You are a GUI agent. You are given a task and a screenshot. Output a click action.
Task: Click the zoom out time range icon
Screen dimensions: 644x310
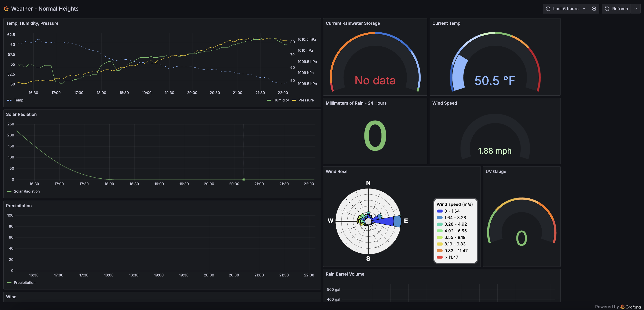tap(594, 8)
